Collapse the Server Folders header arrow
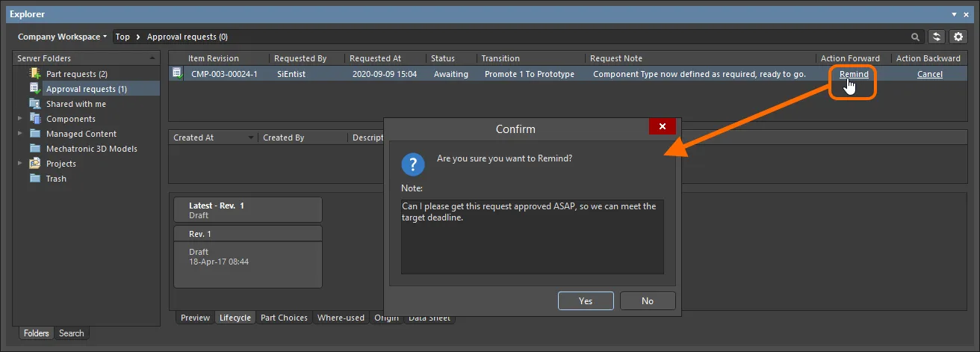 point(152,58)
